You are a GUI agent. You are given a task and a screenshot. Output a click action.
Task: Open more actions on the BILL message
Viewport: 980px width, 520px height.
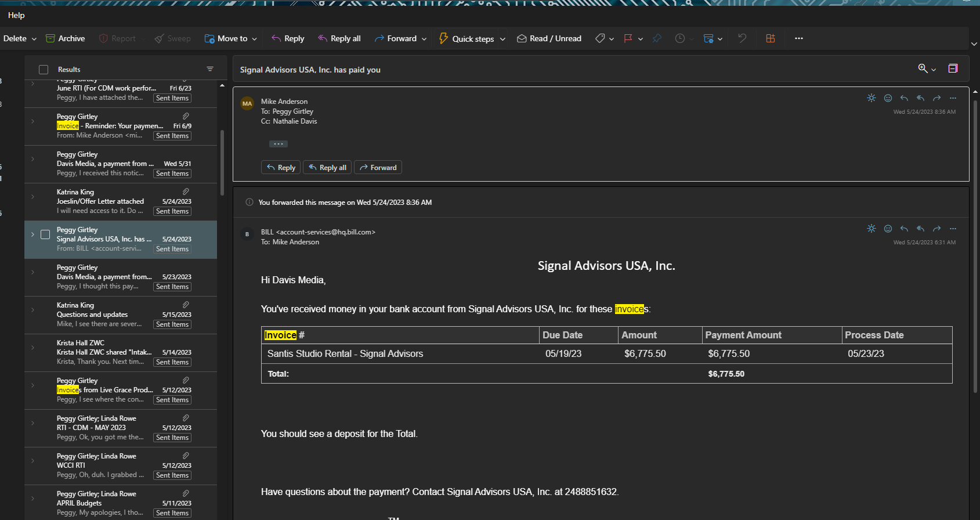click(x=953, y=229)
